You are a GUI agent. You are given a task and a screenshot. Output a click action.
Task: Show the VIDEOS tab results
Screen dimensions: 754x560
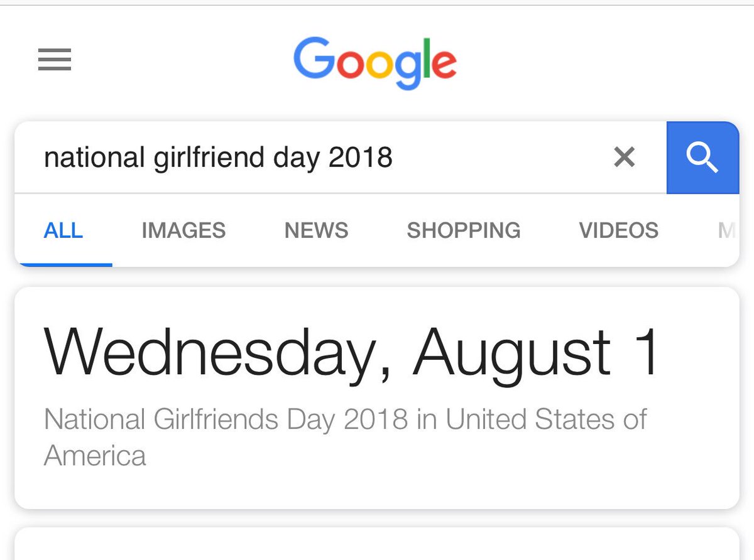(x=619, y=230)
